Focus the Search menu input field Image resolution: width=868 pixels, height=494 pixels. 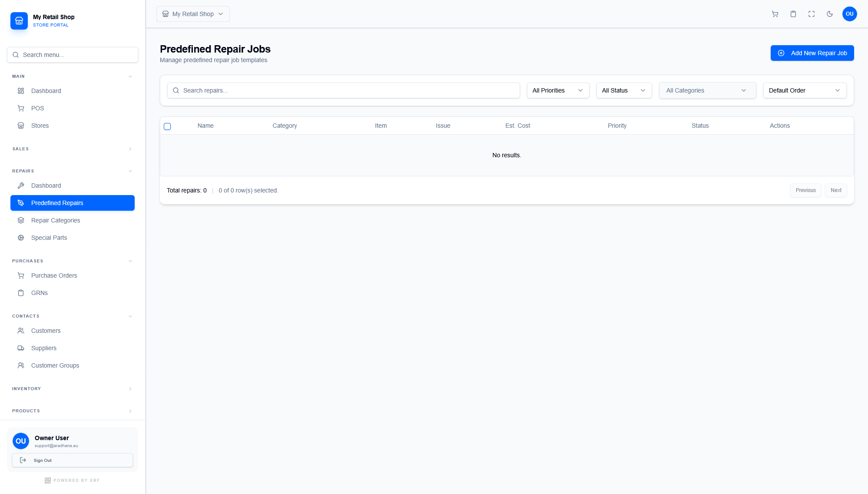pos(72,55)
